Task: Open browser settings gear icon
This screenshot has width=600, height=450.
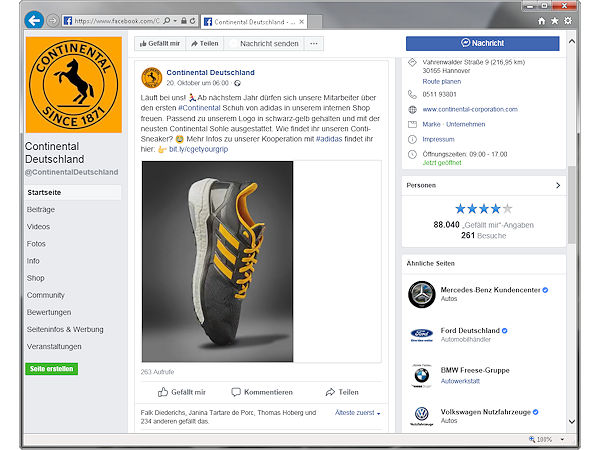Action: click(568, 21)
